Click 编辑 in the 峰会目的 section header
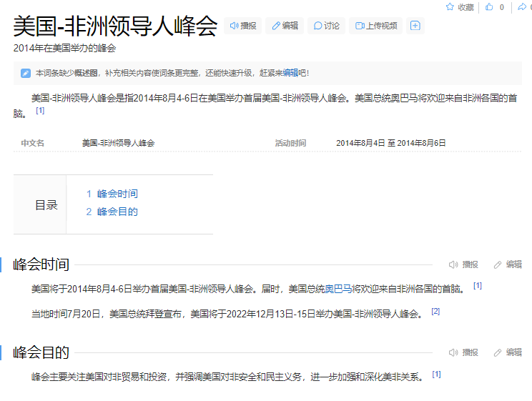The height and width of the screenshot is (401, 532). click(x=508, y=352)
